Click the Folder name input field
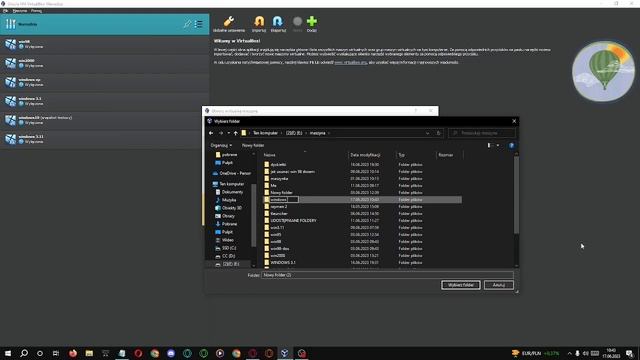 pos(387,275)
